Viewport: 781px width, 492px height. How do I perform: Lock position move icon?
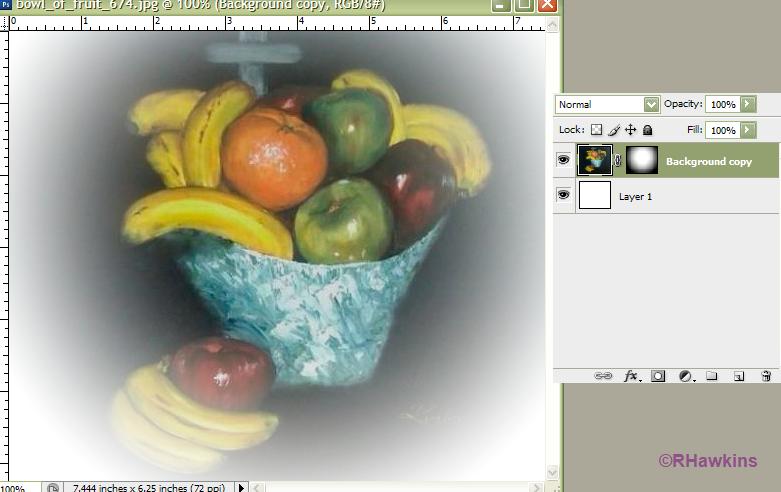pyautogui.click(x=631, y=130)
